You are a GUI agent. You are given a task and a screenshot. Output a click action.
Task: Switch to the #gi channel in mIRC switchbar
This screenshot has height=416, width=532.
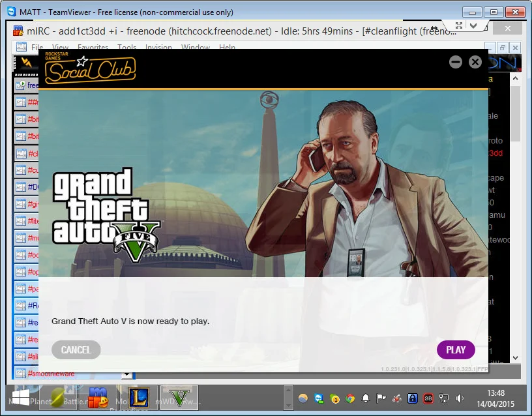[27, 204]
